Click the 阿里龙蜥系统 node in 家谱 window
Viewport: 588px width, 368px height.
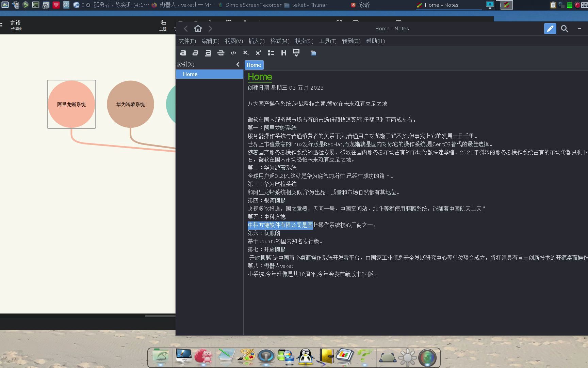(71, 104)
